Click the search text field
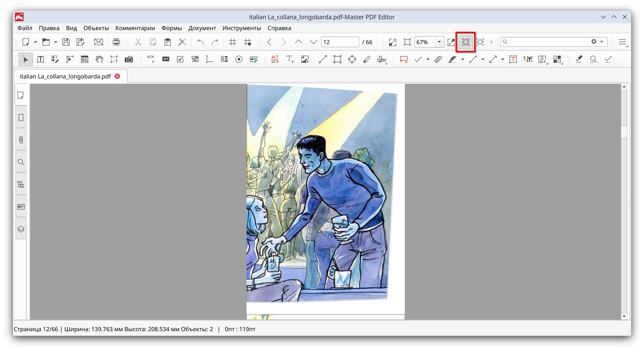Viewport: 644px width, 351px height. point(547,42)
